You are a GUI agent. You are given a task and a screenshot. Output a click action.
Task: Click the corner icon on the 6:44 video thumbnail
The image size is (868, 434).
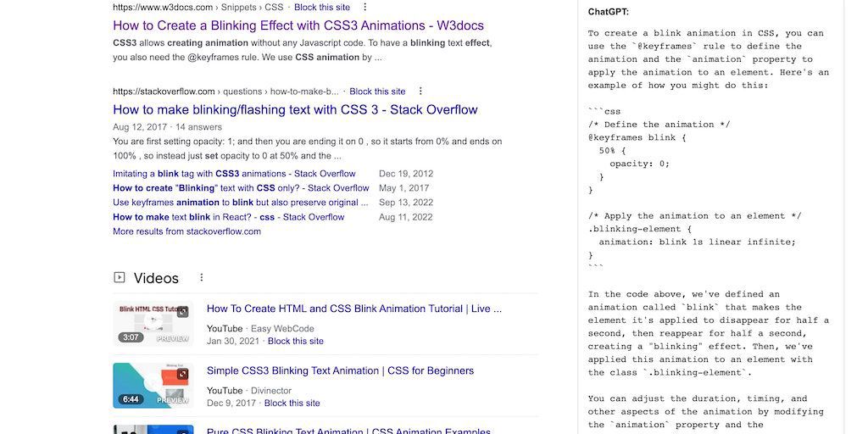(x=182, y=374)
